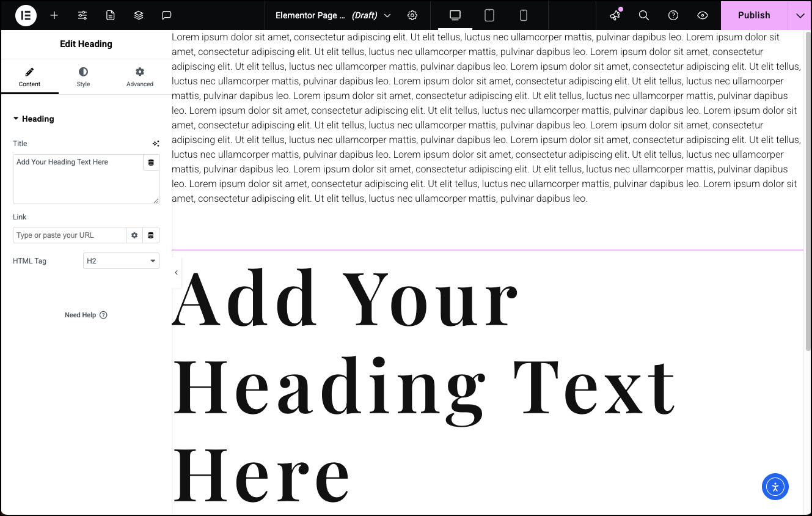
Task: Switch to Mobile responsive view
Action: (524, 15)
